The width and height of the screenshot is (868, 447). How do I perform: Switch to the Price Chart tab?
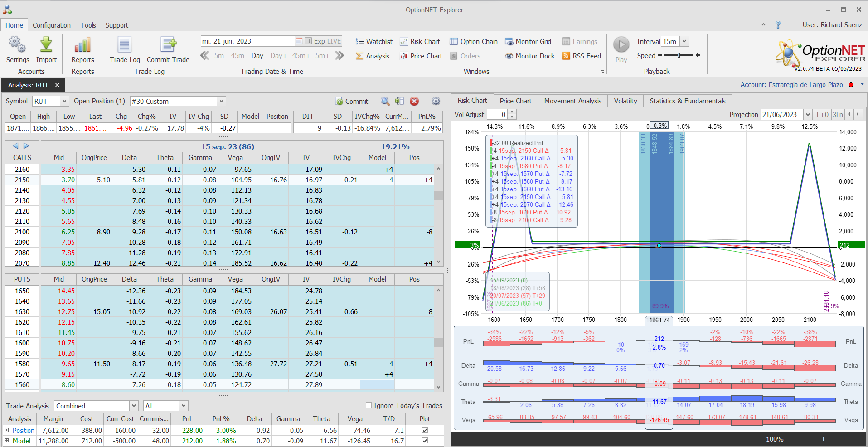[515, 101]
